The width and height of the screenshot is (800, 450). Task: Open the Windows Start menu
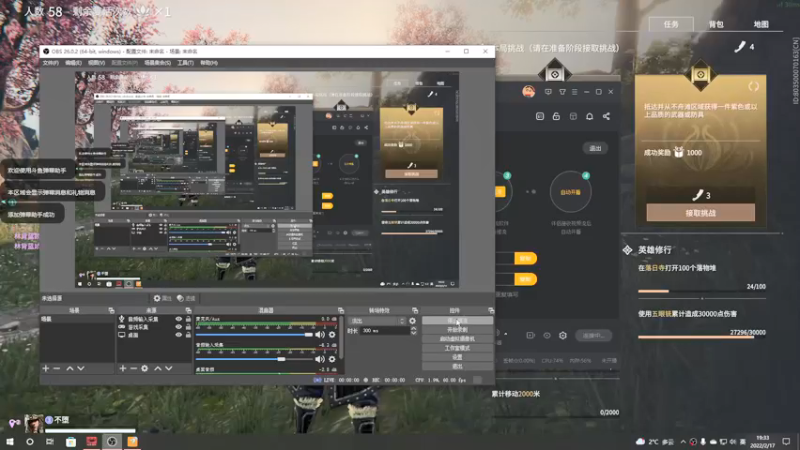pyautogui.click(x=10, y=441)
